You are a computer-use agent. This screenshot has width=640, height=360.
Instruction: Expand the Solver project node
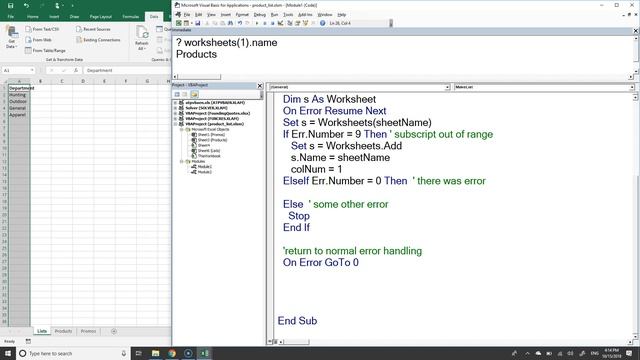click(176, 108)
